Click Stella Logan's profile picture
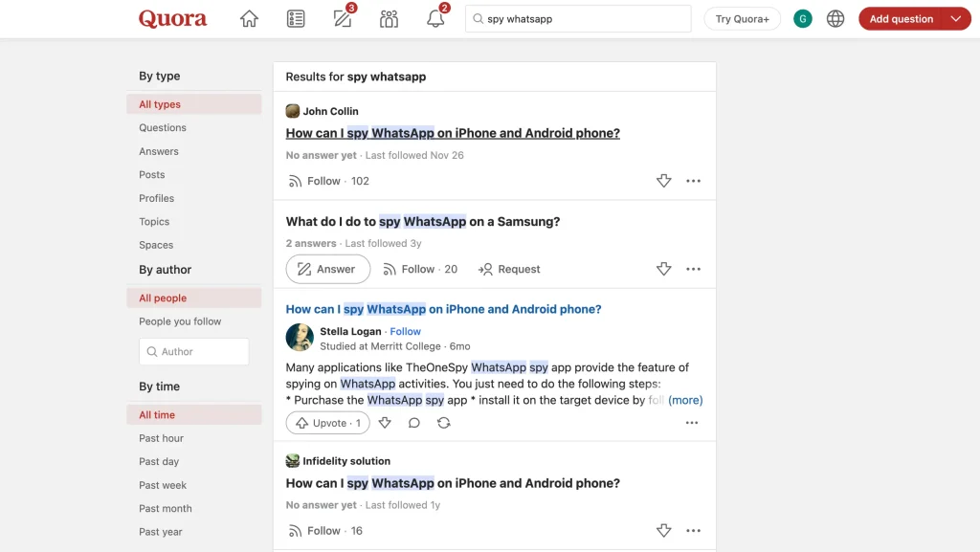 300,338
